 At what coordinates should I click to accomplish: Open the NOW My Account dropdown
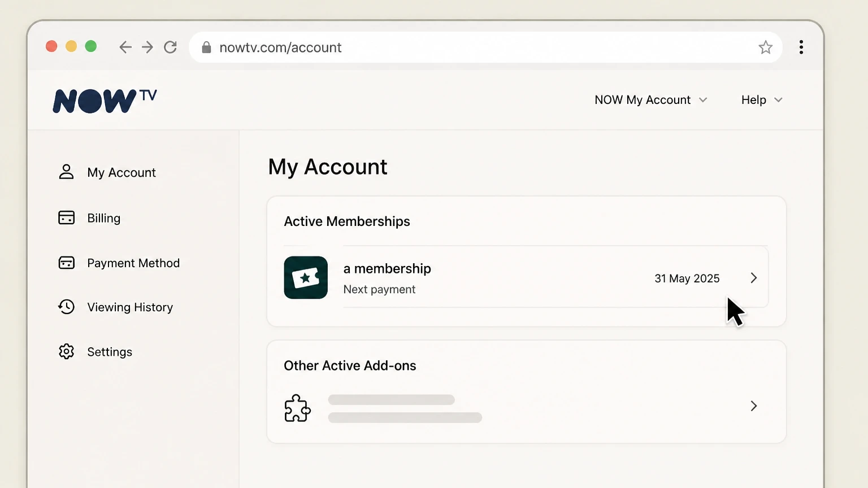tap(650, 100)
